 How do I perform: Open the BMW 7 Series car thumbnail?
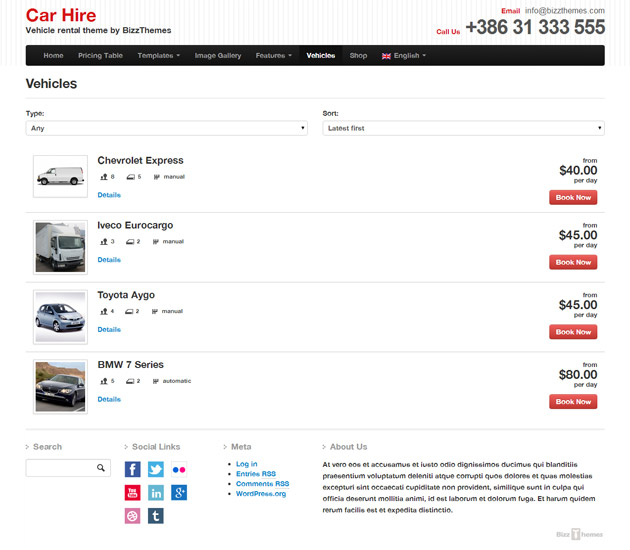coord(60,387)
